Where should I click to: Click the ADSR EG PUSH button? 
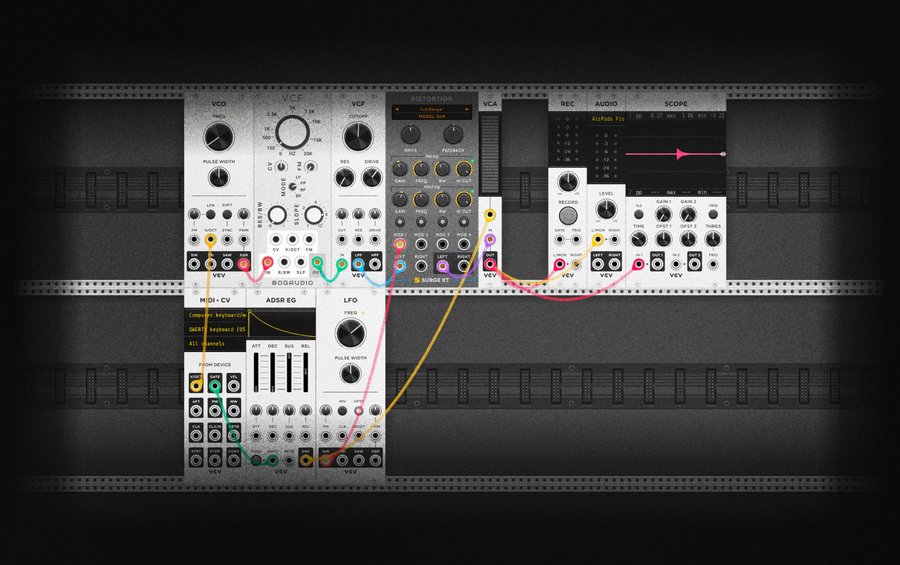[x=255, y=460]
